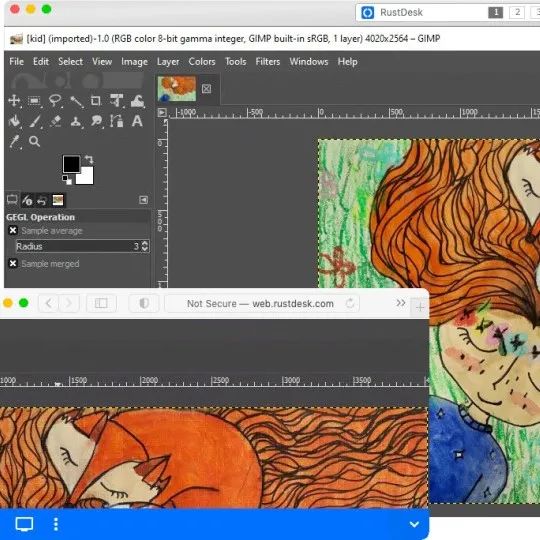Adjust the Radius spinner arrows

pyautogui.click(x=145, y=246)
